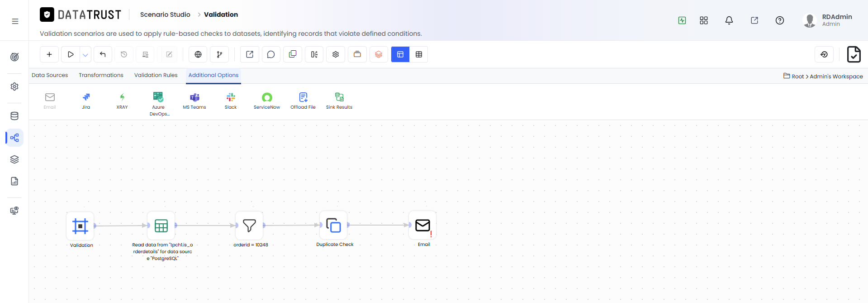Image resolution: width=868 pixels, height=303 pixels.
Task: Open the run options dropdown arrow
Action: click(85, 55)
